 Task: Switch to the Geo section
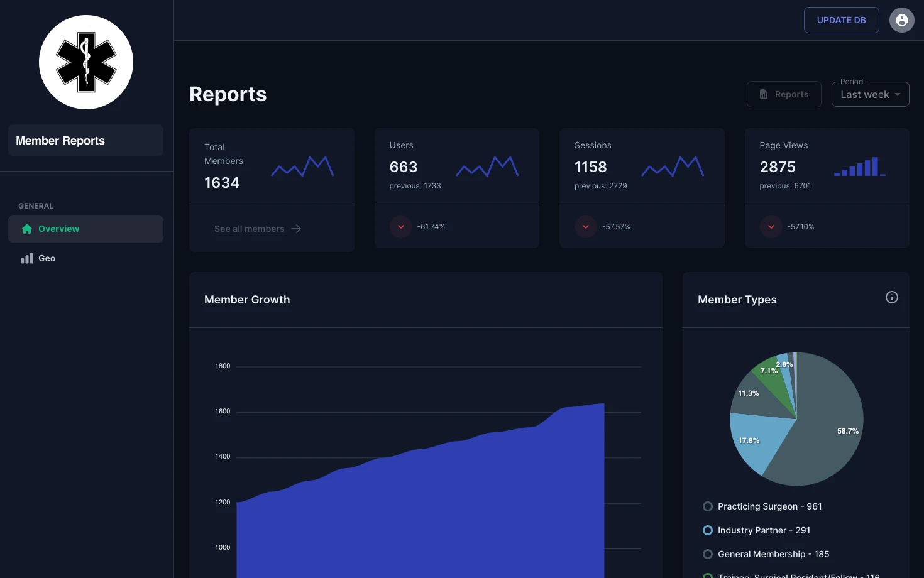point(46,258)
